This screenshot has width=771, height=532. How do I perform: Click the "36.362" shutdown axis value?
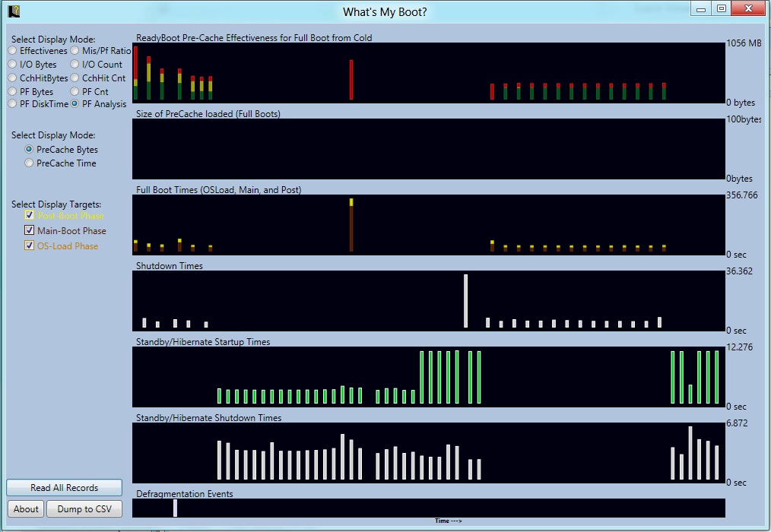tap(740, 271)
